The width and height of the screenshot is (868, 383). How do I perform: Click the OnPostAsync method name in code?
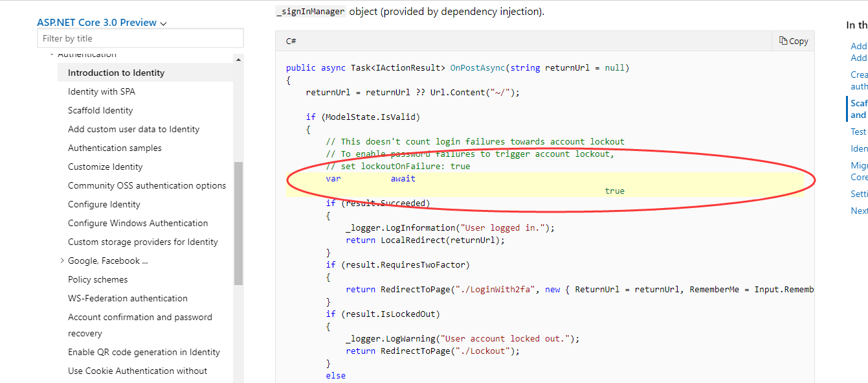click(x=478, y=67)
